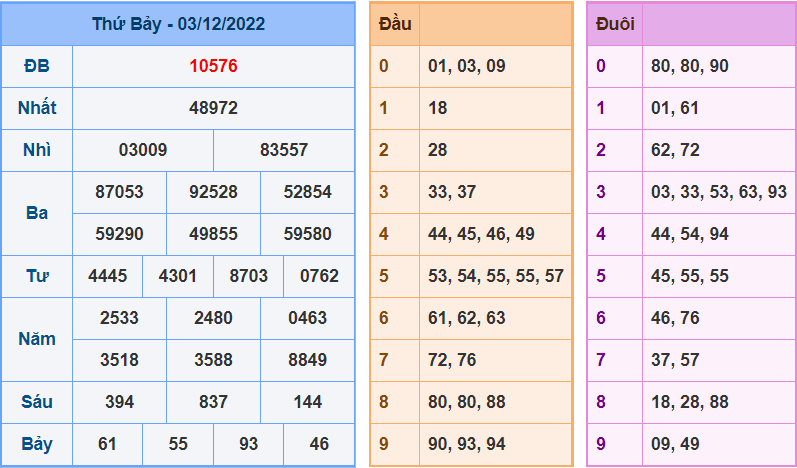
Task: Select the special prize number 10576
Action: point(213,66)
